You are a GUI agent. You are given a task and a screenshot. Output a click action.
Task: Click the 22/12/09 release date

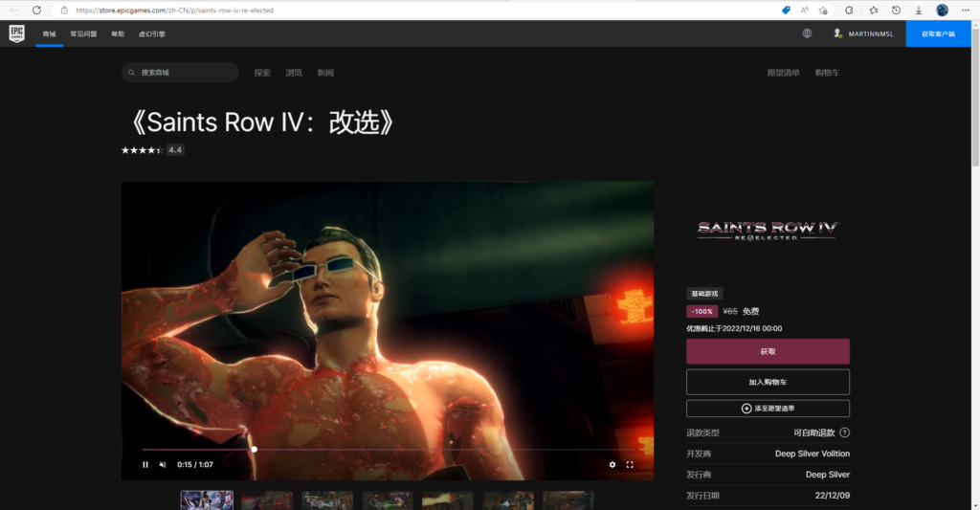click(x=832, y=496)
